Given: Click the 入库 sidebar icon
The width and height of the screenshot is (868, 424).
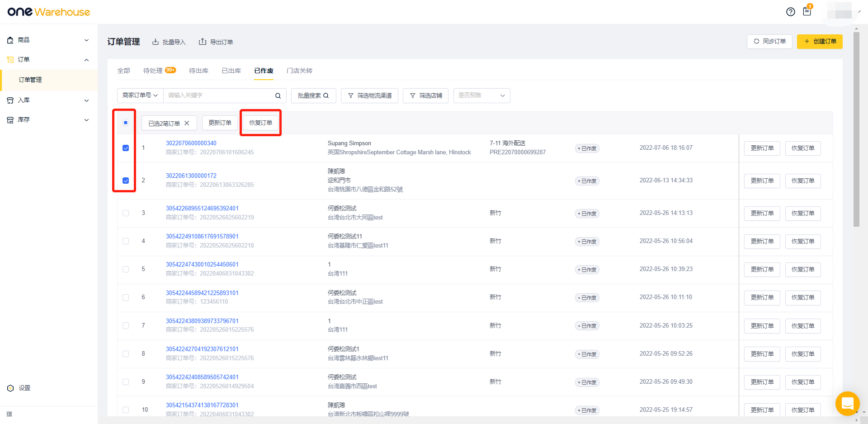Looking at the screenshot, I should [x=10, y=100].
